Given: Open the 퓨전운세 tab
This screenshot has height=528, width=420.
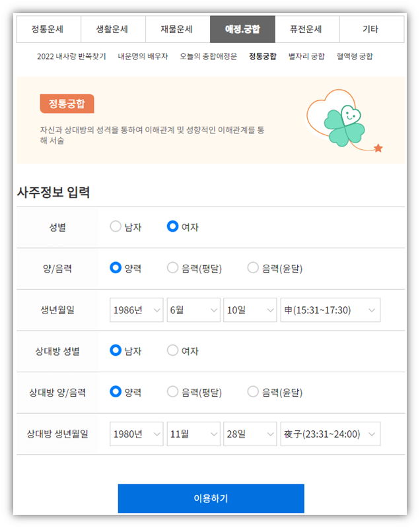Looking at the screenshot, I should click(308, 29).
